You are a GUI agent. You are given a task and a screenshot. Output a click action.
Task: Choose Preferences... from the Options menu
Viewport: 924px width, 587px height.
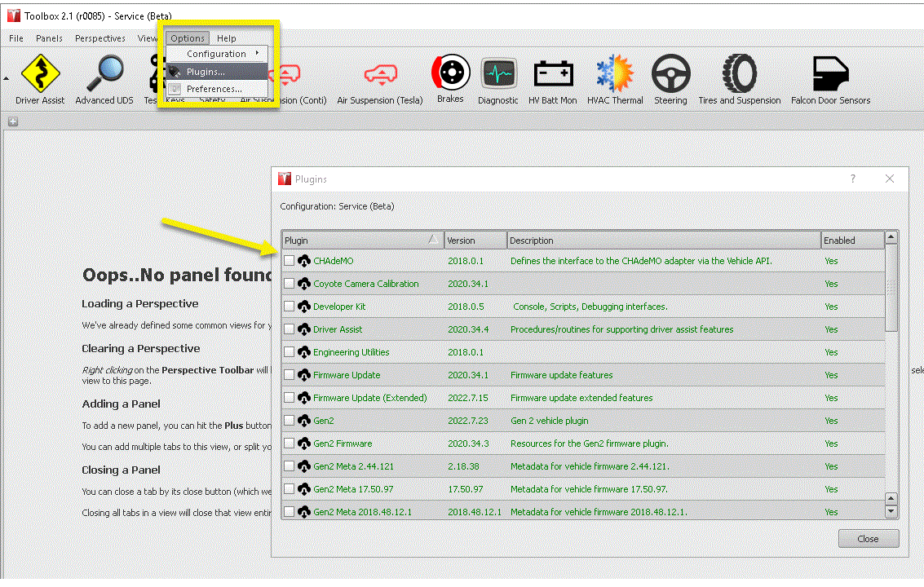pyautogui.click(x=217, y=89)
